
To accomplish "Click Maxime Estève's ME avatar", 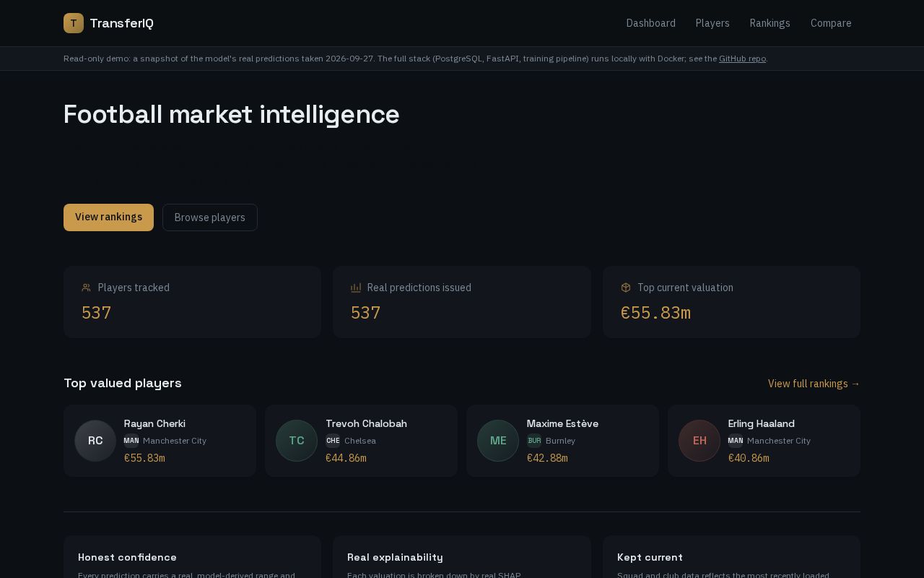I will pyautogui.click(x=498, y=441).
